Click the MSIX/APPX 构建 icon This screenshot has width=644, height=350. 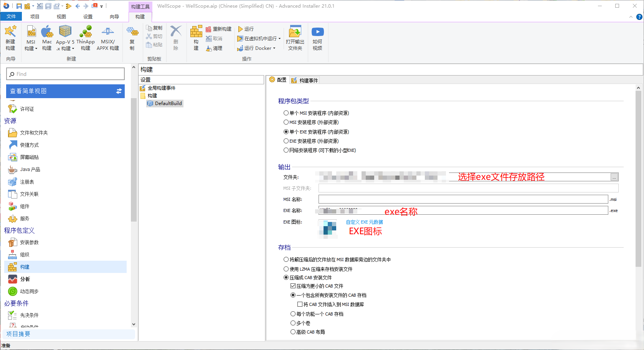point(108,31)
